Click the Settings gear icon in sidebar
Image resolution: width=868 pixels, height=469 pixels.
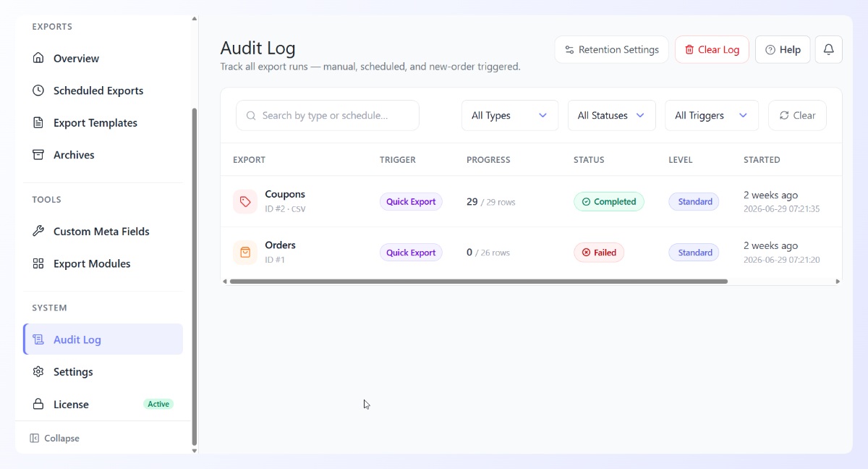tap(38, 372)
